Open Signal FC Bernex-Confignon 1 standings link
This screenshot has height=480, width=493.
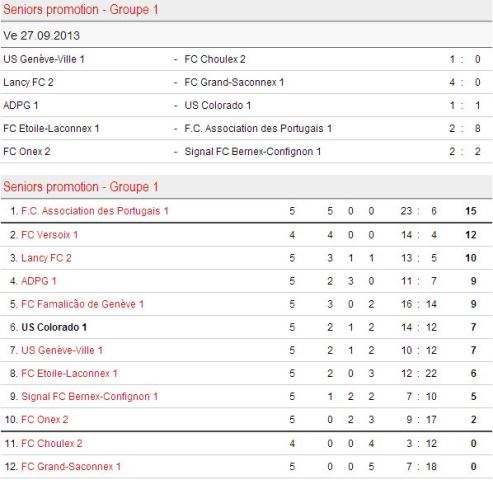(x=89, y=396)
